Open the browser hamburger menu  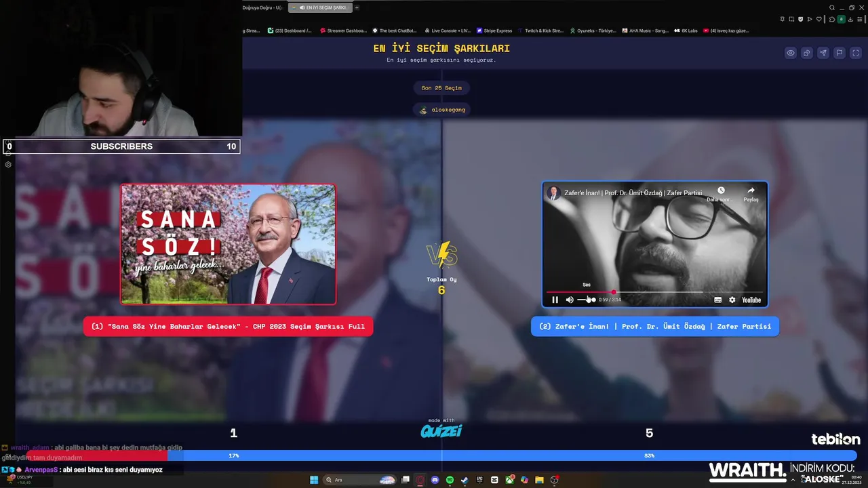860,19
